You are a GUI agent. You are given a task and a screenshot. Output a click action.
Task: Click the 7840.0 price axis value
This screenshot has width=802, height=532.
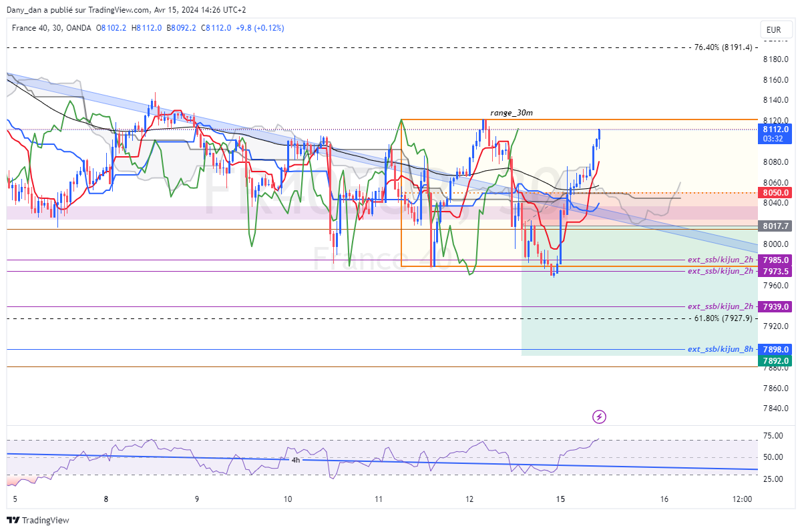point(775,409)
